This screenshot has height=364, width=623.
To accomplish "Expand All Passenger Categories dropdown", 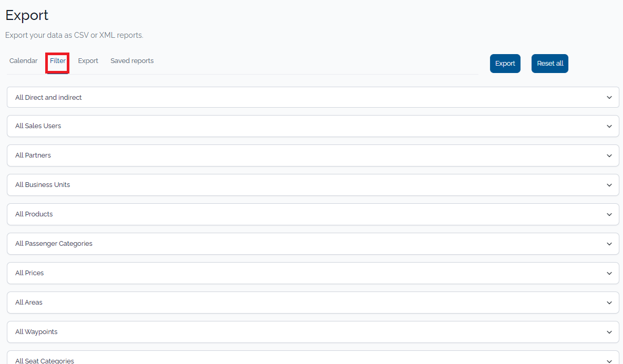I will (x=313, y=244).
